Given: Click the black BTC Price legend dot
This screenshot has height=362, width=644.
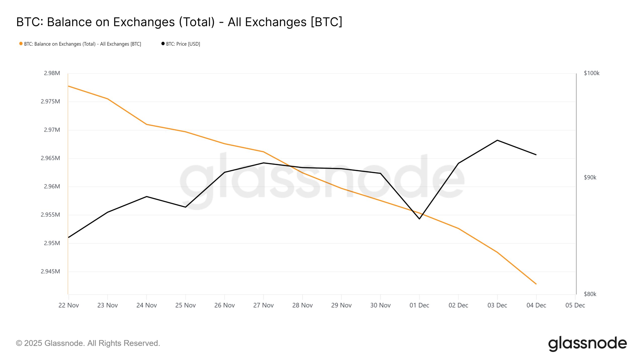Looking at the screenshot, I should point(163,44).
